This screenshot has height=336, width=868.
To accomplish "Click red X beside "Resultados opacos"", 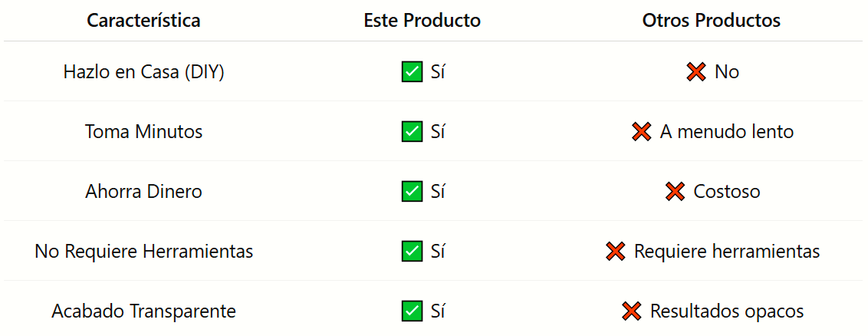I will click(632, 311).
